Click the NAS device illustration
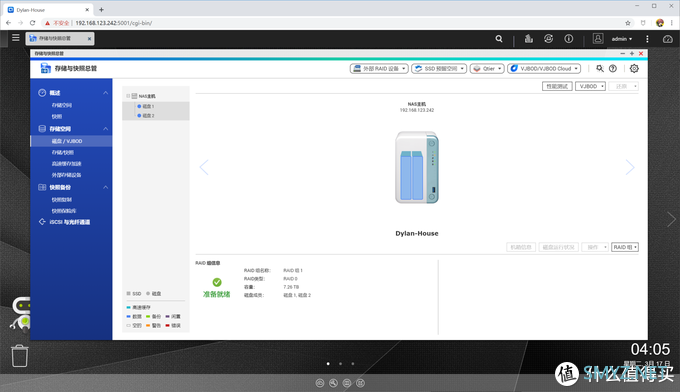Viewport: 680px width, 392px height. [417, 167]
